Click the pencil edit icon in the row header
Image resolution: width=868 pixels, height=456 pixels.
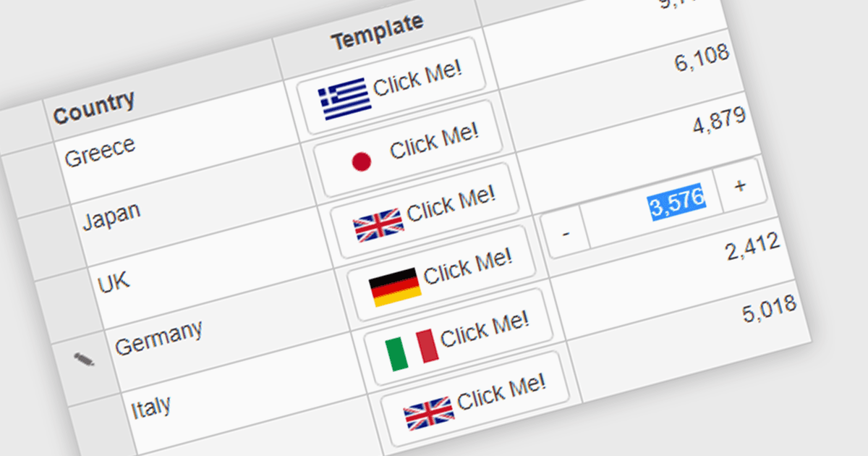coord(84,359)
